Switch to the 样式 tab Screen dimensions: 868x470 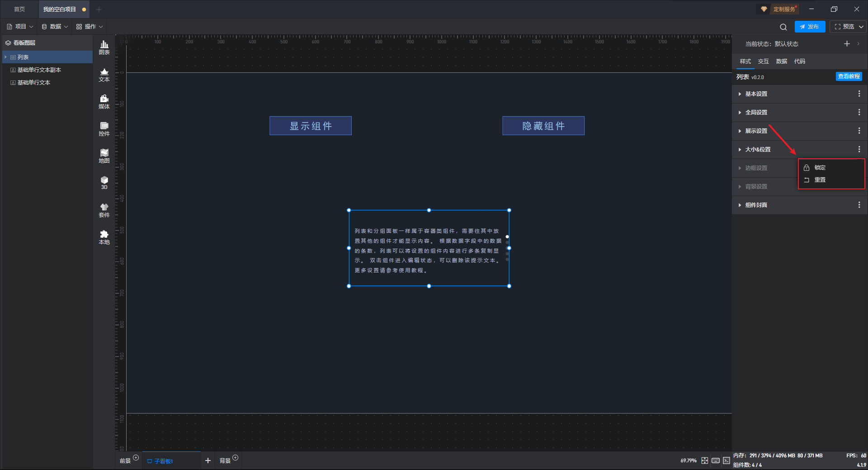745,61
